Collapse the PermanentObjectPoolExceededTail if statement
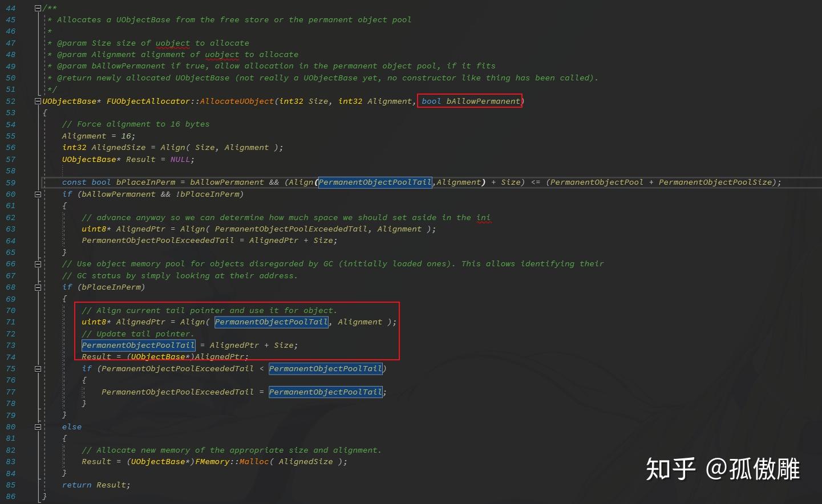Viewport: 822px width, 504px height. [x=38, y=368]
